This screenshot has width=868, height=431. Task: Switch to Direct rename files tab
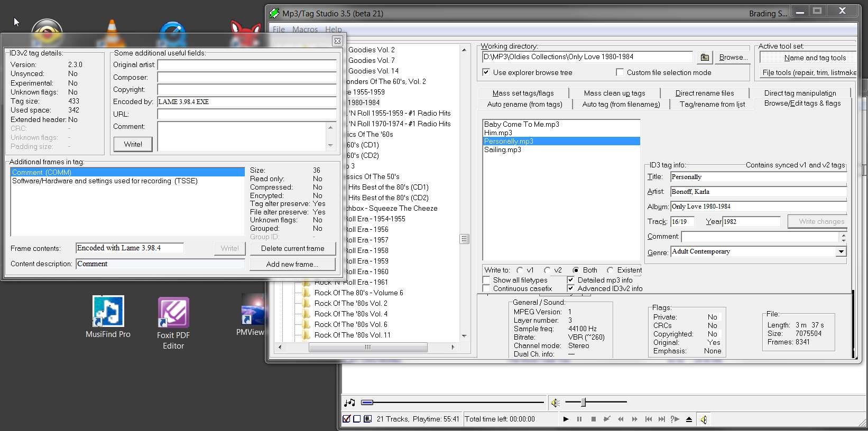pos(705,93)
